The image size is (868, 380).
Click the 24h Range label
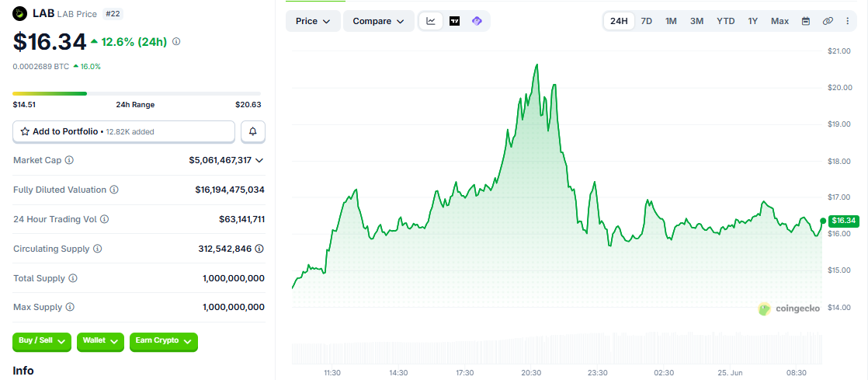click(x=135, y=105)
